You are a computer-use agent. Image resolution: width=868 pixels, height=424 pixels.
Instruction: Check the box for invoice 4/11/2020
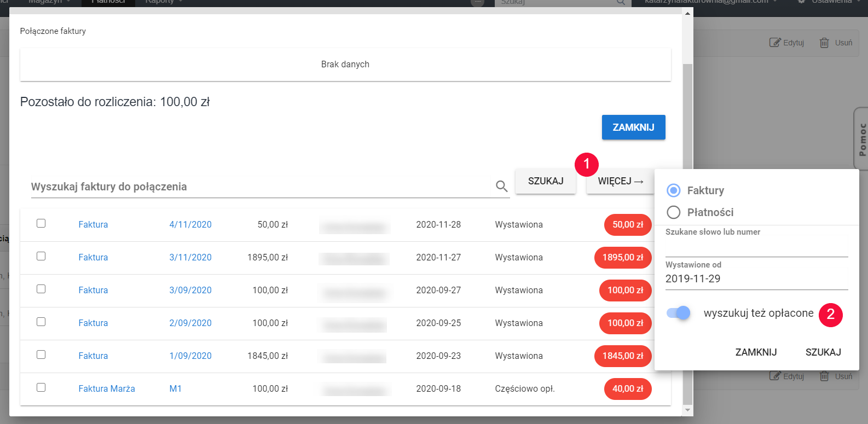click(x=41, y=223)
